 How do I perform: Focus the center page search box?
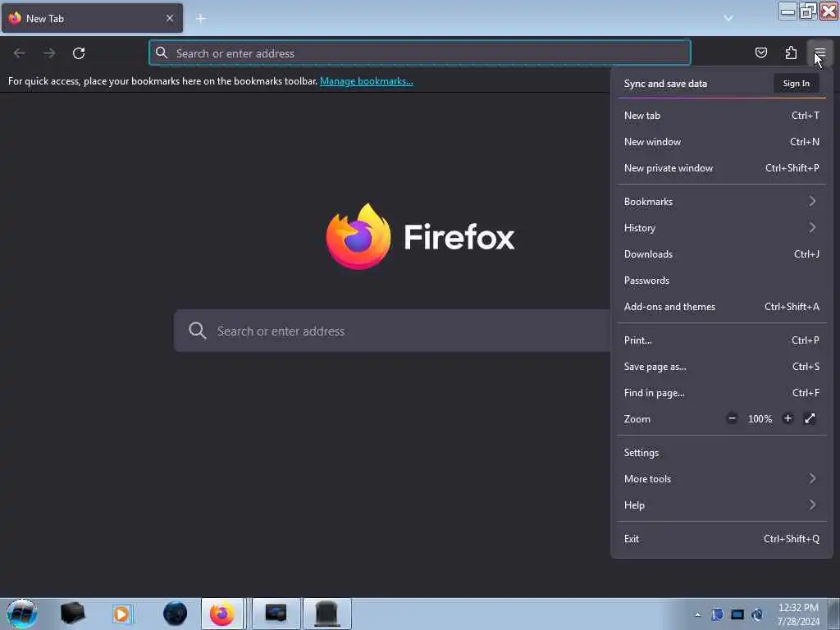point(392,331)
